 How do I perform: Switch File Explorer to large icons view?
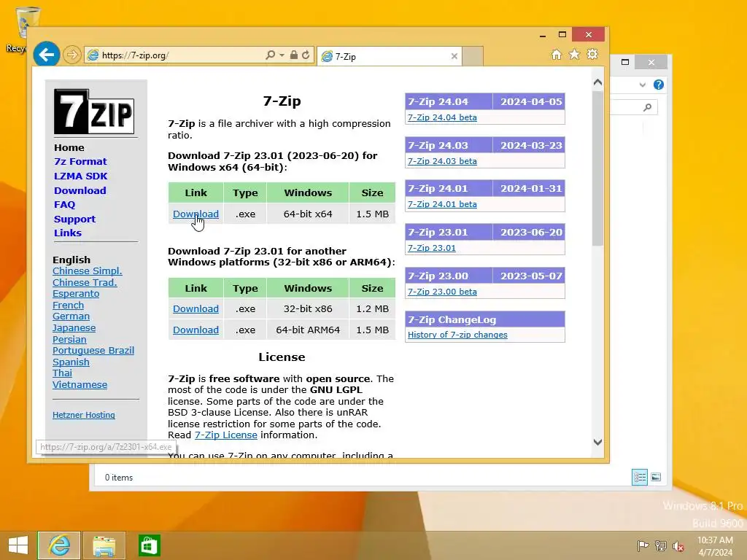click(x=656, y=477)
